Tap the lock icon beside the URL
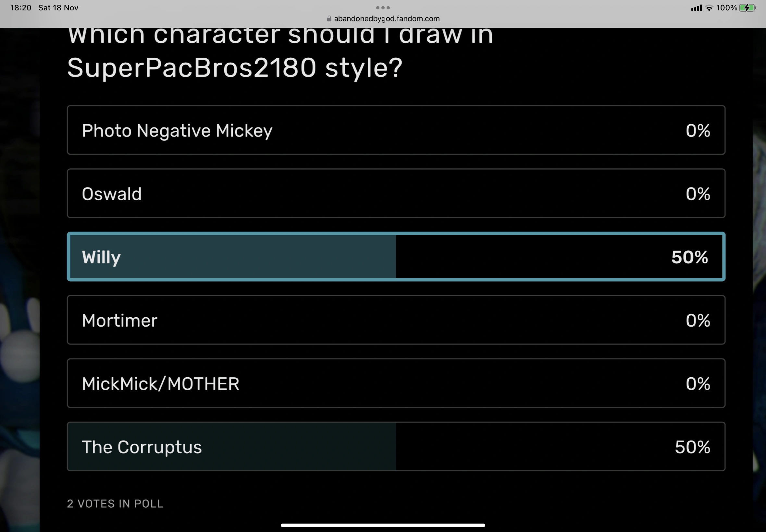Viewport: 766px width, 532px height. (x=329, y=18)
